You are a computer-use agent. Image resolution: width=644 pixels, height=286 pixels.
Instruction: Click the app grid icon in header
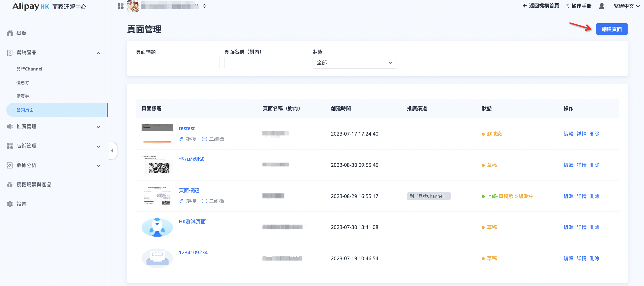click(x=120, y=6)
